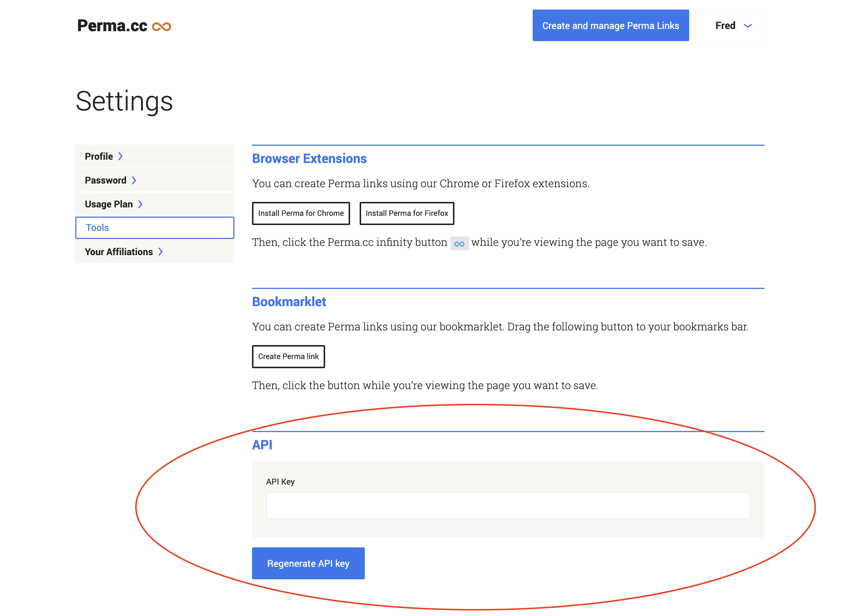Click the API section heading
Viewport: 842px width, 616px height.
(262, 445)
